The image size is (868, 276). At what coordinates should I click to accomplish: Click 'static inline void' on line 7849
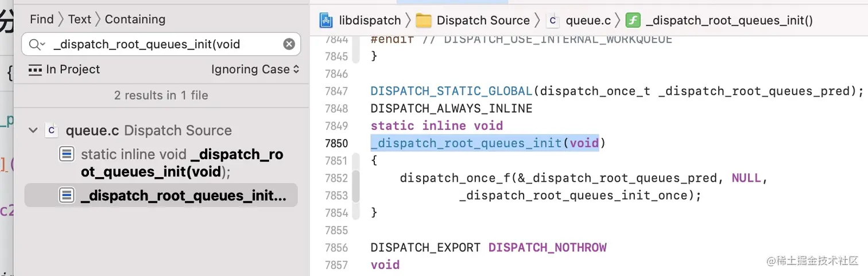[437, 125]
